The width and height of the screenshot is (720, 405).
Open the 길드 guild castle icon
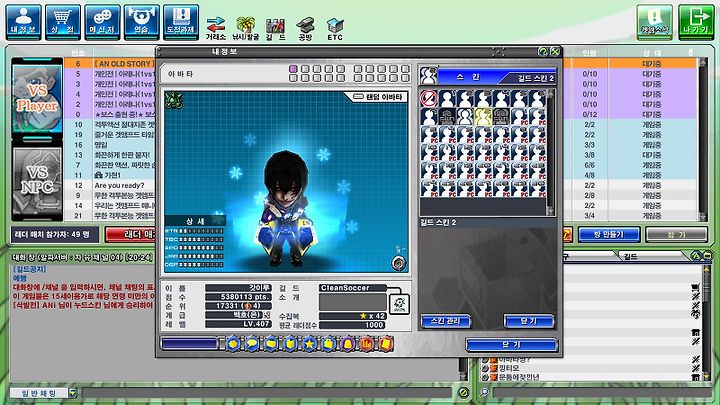coord(276,28)
